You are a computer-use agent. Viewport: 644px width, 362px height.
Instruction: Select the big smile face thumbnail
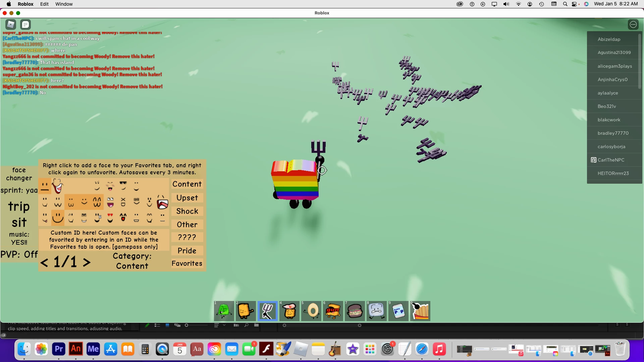[58, 218]
